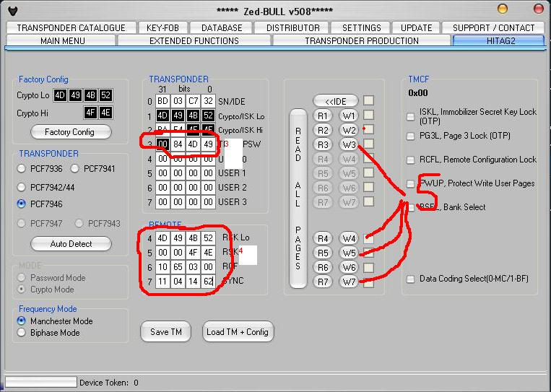Open the DATABASE tab

point(222,27)
